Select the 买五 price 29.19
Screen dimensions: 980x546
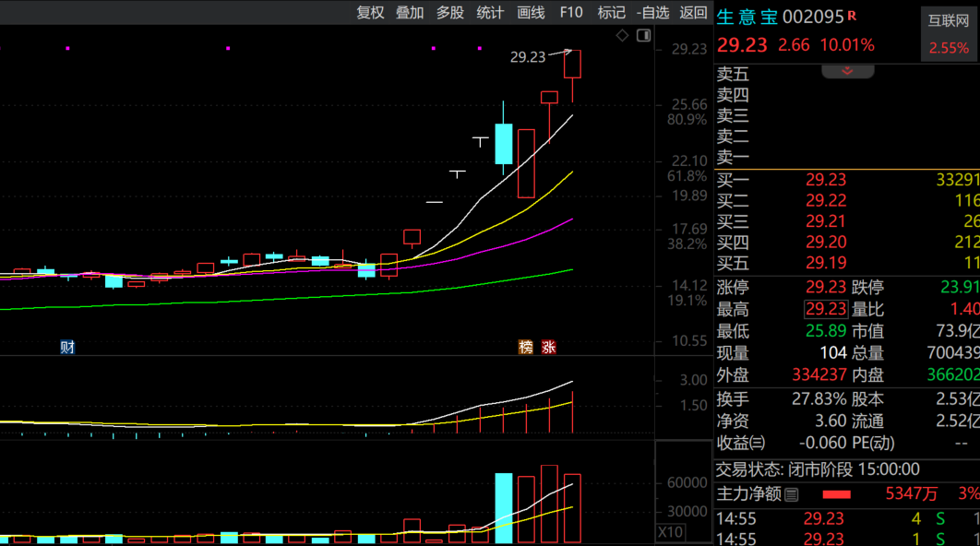click(826, 262)
